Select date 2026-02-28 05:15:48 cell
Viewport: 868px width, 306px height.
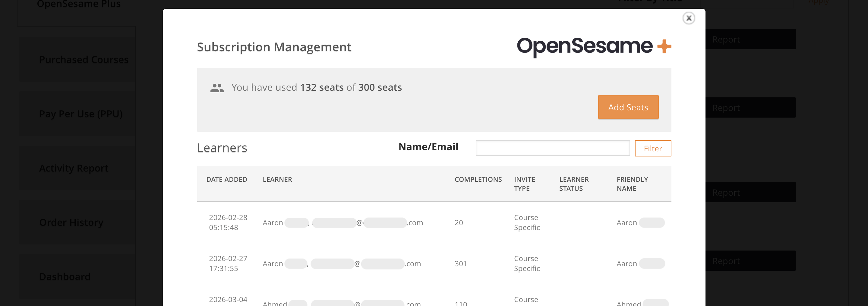pyautogui.click(x=228, y=222)
